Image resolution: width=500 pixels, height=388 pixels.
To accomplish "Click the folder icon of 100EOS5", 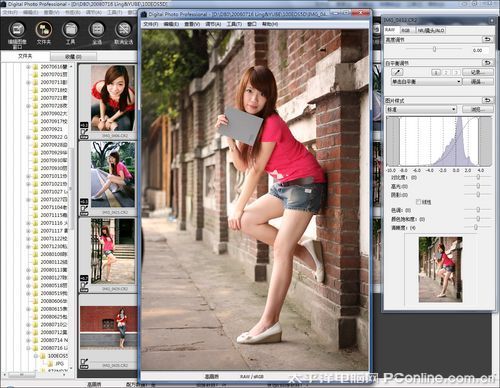I will pos(43,356).
